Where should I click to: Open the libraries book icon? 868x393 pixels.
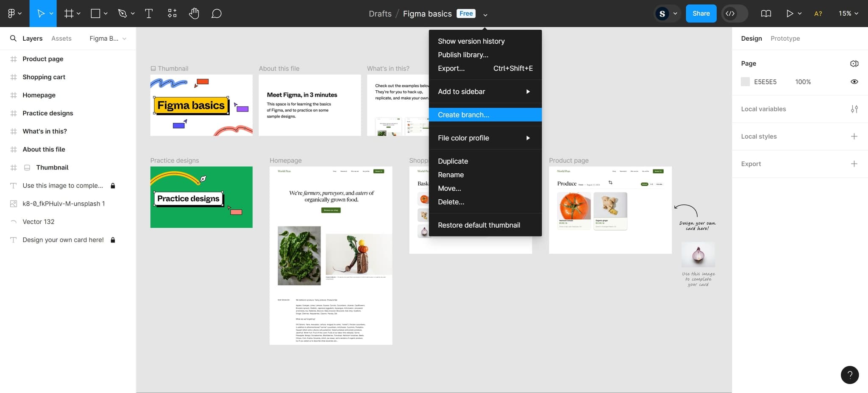766,14
